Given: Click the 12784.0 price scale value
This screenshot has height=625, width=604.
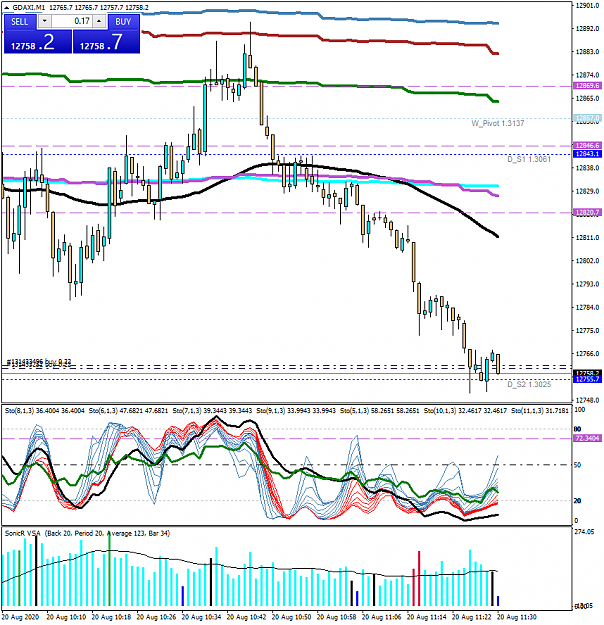Looking at the screenshot, I should pyautogui.click(x=588, y=307).
